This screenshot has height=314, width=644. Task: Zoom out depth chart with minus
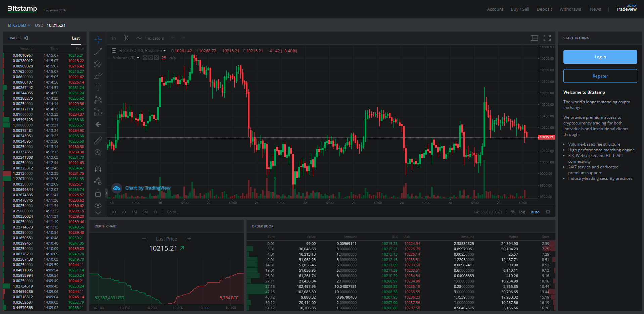coord(144,239)
